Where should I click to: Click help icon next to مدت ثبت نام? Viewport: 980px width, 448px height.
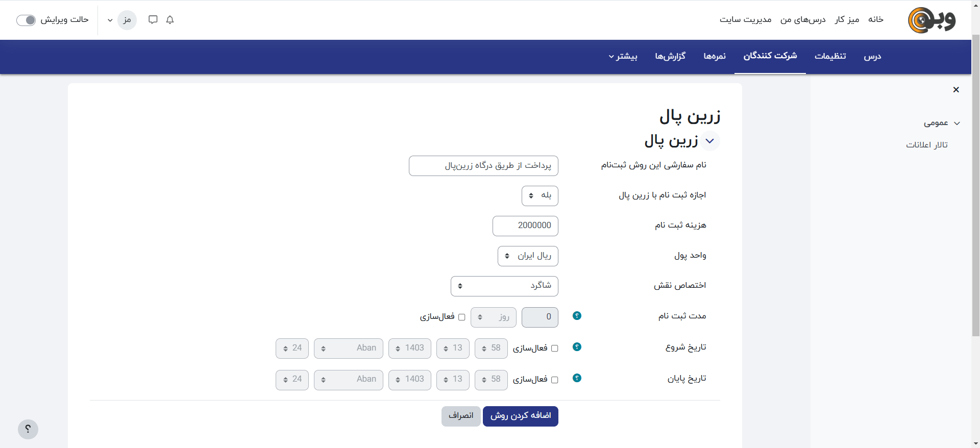(x=577, y=316)
